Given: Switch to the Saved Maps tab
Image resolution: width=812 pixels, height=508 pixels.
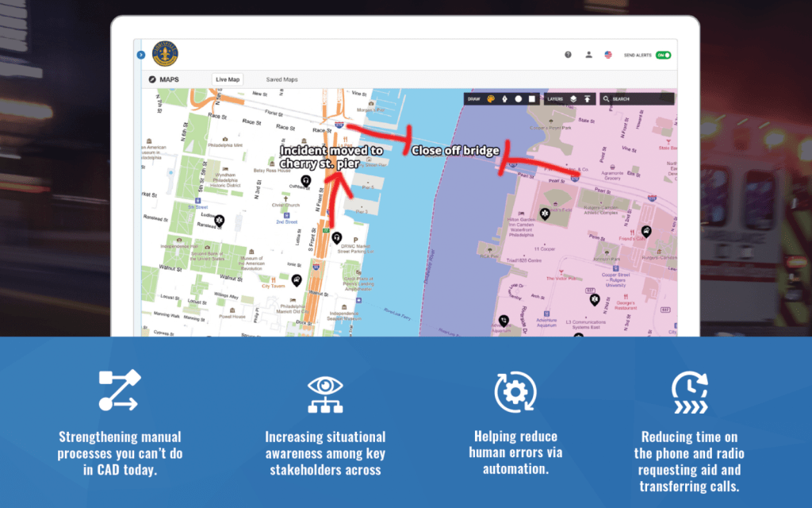Looking at the screenshot, I should click(282, 79).
